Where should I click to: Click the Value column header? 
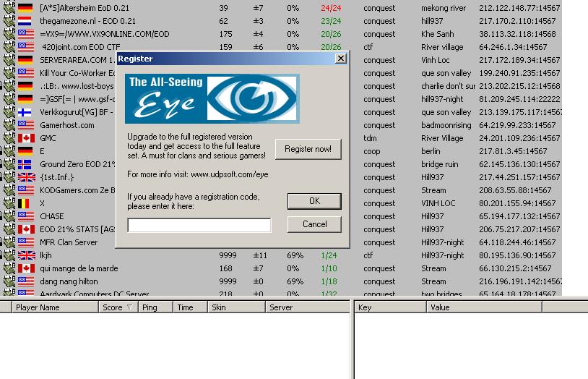point(484,307)
